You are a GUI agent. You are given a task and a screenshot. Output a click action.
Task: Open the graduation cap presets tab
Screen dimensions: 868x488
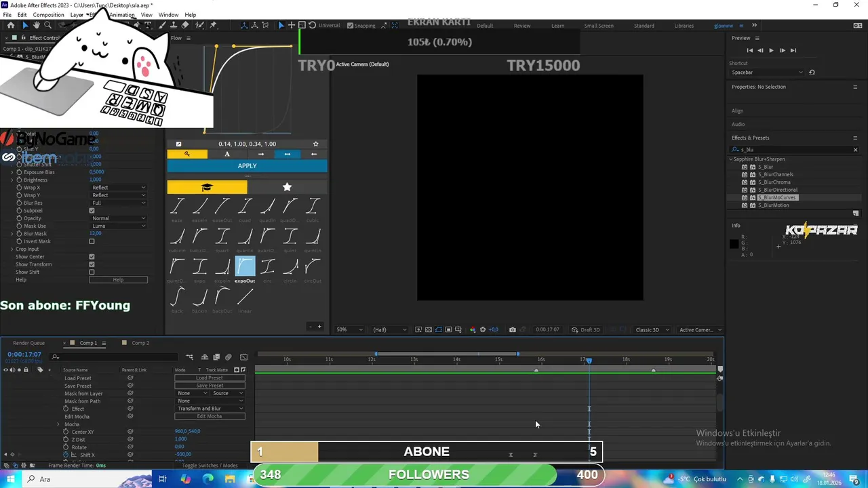click(x=207, y=187)
